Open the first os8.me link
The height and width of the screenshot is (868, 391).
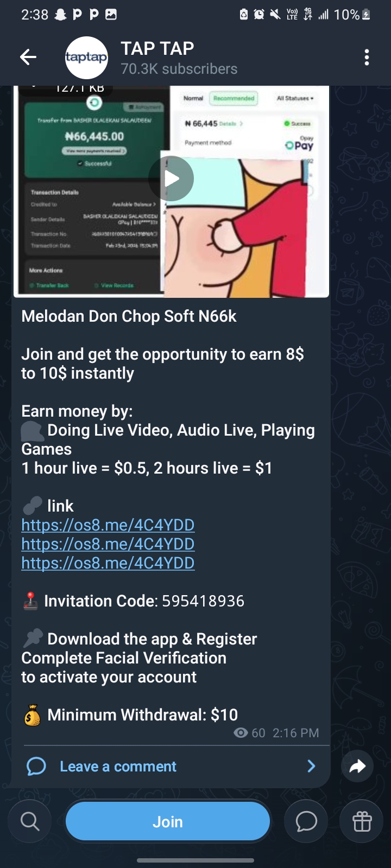(108, 525)
